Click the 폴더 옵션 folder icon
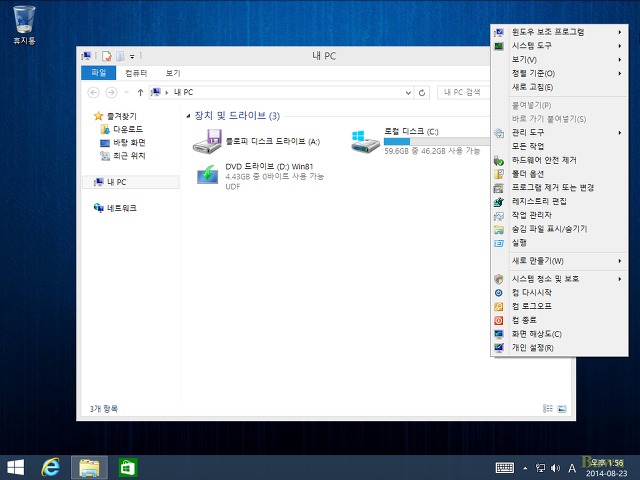The image size is (640, 480). coord(499,174)
